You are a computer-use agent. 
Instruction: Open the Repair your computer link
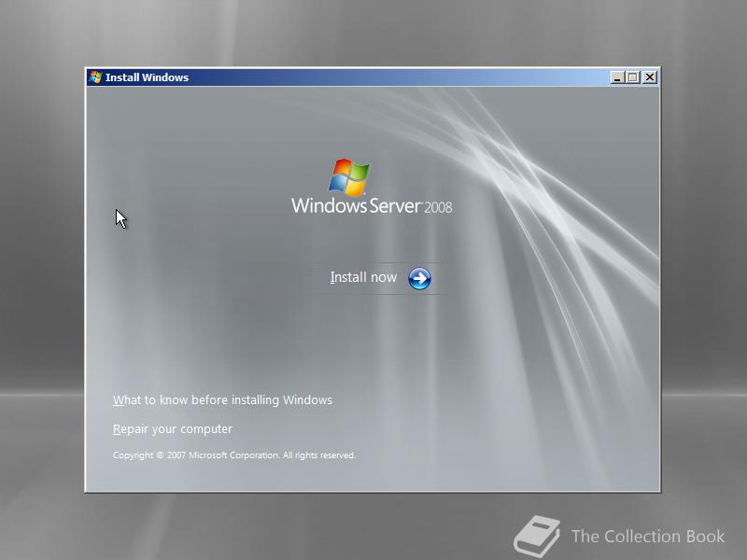point(173,429)
